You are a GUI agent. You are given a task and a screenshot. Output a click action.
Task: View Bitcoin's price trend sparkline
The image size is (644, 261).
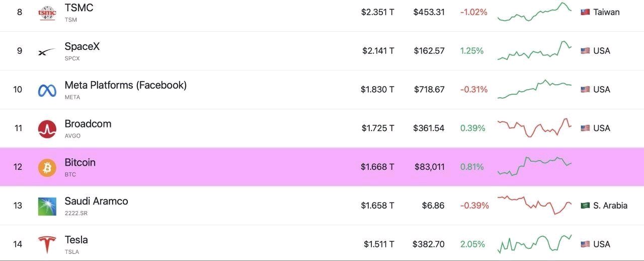[534, 166]
